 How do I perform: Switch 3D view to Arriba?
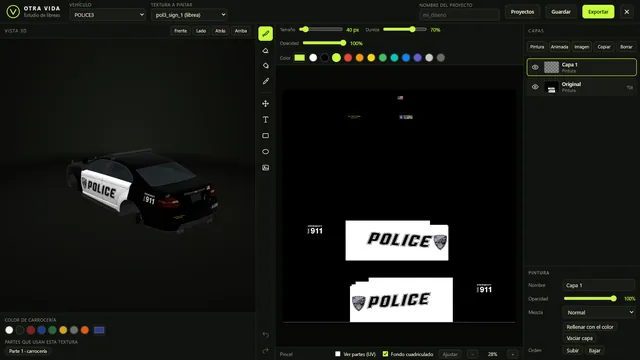pos(241,31)
